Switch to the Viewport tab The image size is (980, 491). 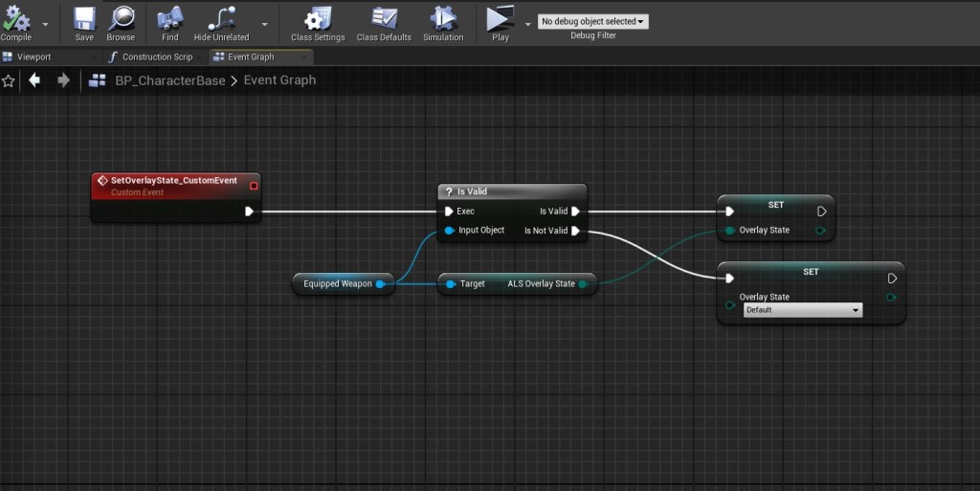tap(33, 57)
